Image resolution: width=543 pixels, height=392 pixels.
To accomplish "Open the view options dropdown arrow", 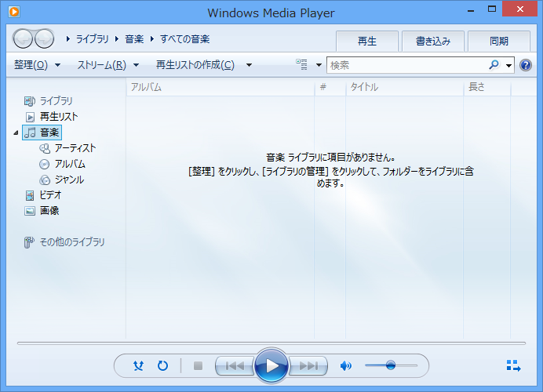I will pyautogui.click(x=319, y=65).
